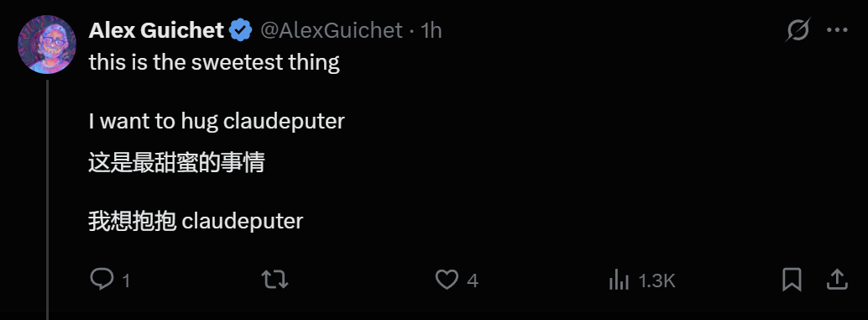The height and width of the screenshot is (320, 868).
Task: Open the 1h timestamp permalink
Action: point(431,30)
